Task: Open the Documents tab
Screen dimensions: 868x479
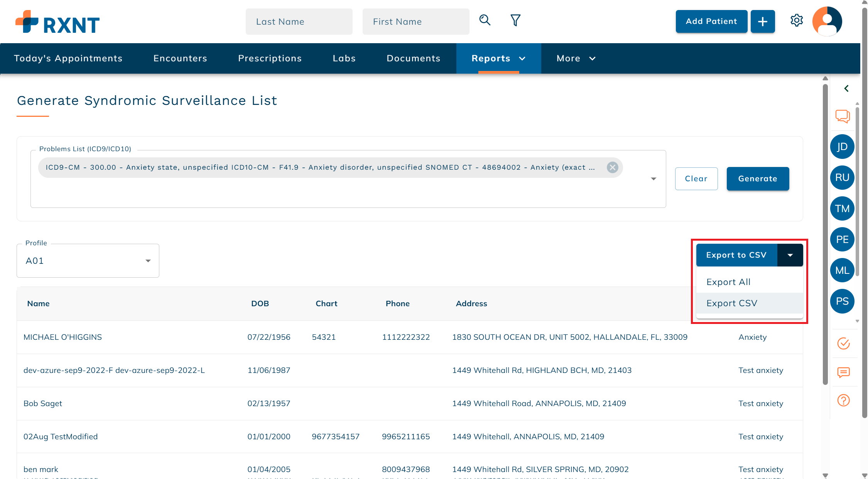Action: pos(413,58)
